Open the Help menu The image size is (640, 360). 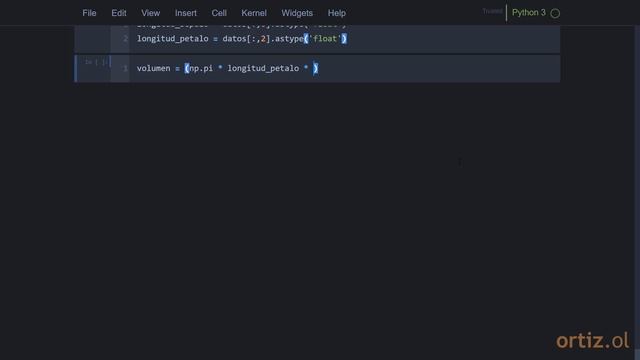coord(337,13)
